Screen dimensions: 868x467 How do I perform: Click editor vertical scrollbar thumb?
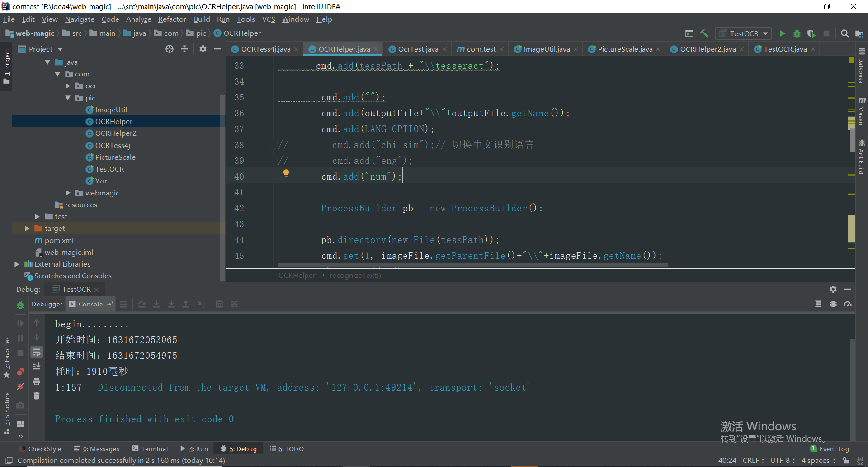tap(853, 139)
